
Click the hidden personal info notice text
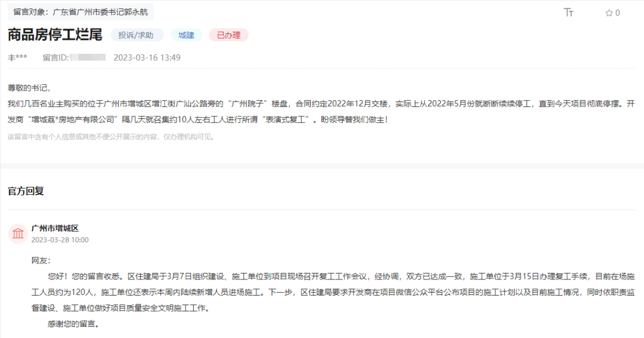[112, 137]
